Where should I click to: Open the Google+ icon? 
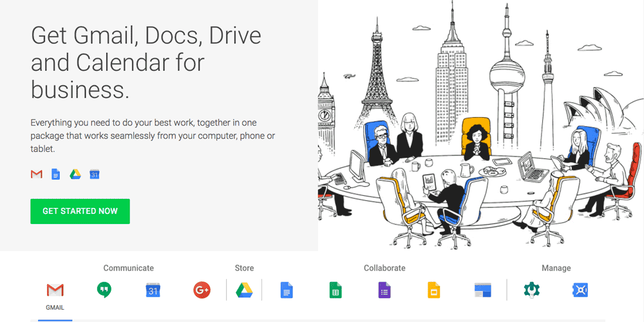202,290
